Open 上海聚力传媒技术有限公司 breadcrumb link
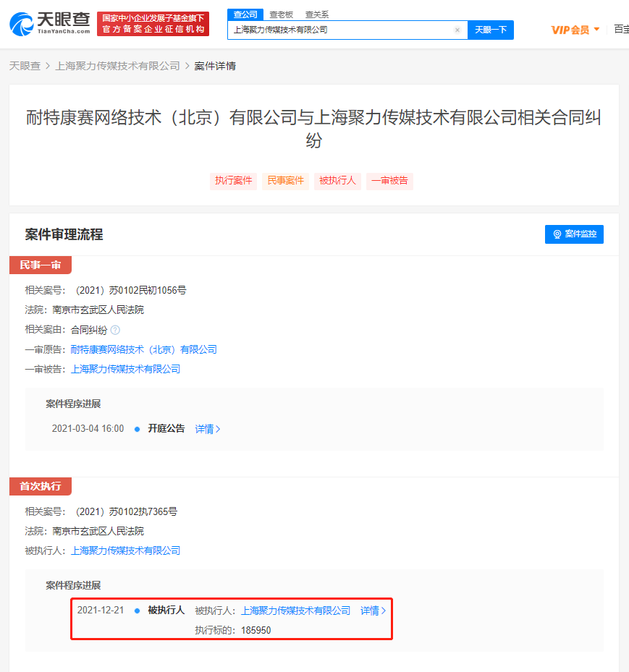This screenshot has width=629, height=672. (117, 66)
